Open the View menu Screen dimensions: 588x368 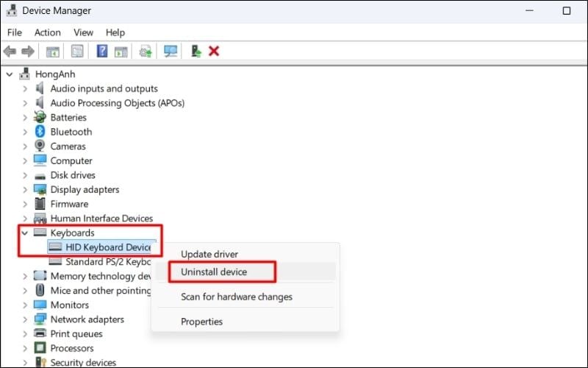tap(83, 32)
